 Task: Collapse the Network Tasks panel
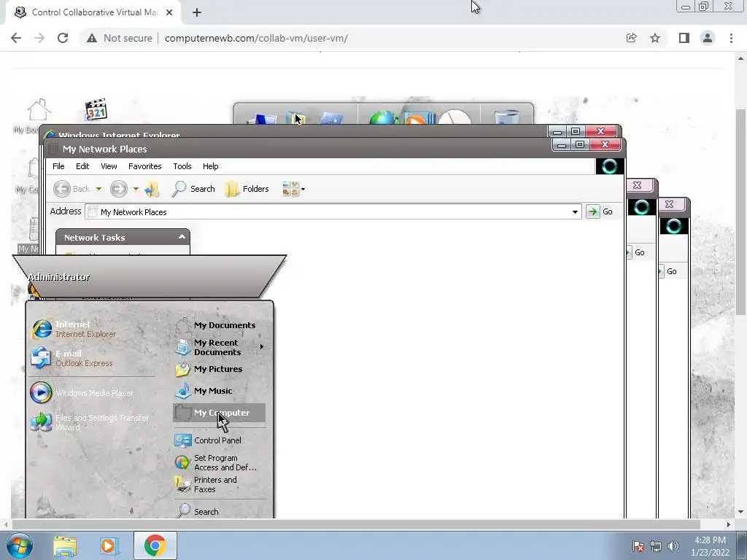click(x=182, y=237)
